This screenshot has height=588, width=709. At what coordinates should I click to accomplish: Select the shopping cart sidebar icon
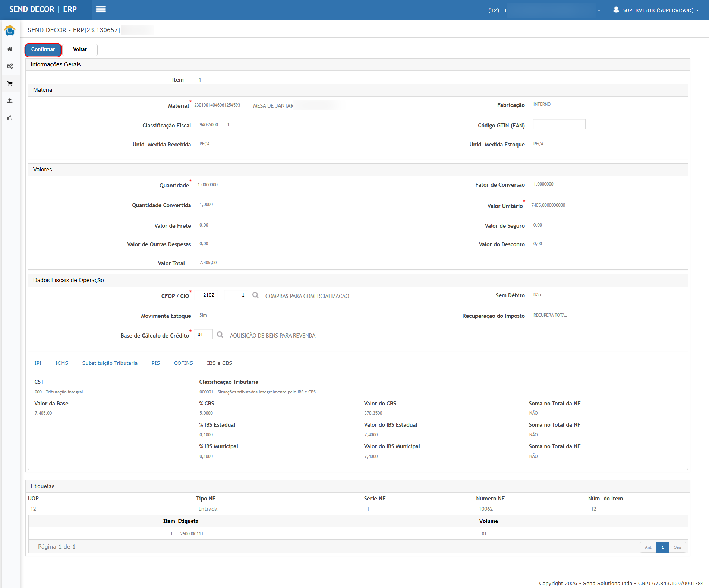[x=10, y=83]
